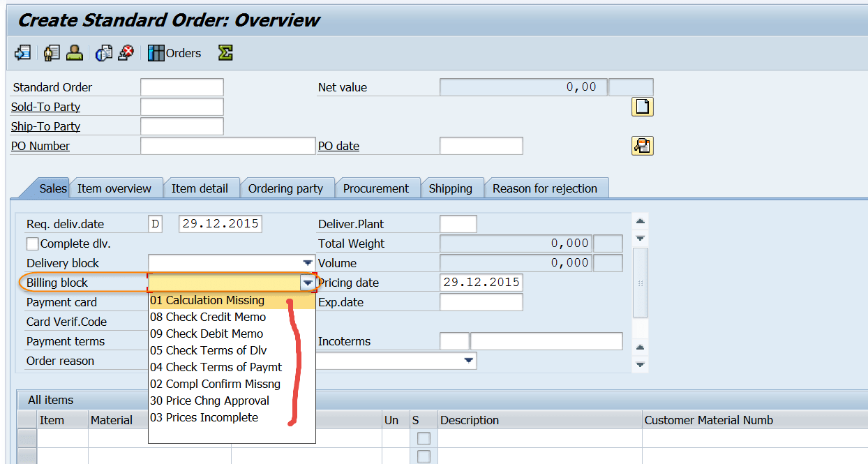Viewport: 868px width, 464px height.
Task: Open the Orders list view icon
Action: tap(155, 52)
